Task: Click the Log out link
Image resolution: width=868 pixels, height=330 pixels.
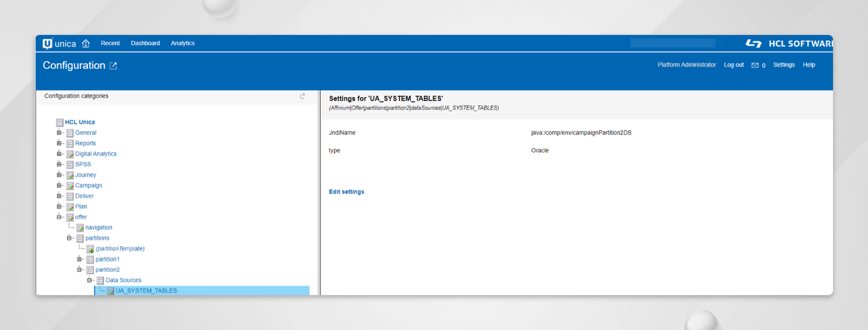Action: pos(733,65)
